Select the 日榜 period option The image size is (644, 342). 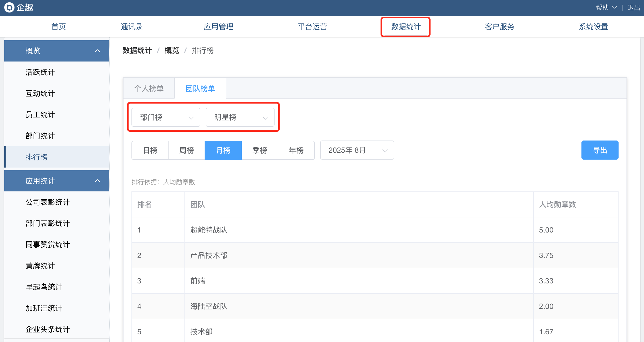coord(150,150)
